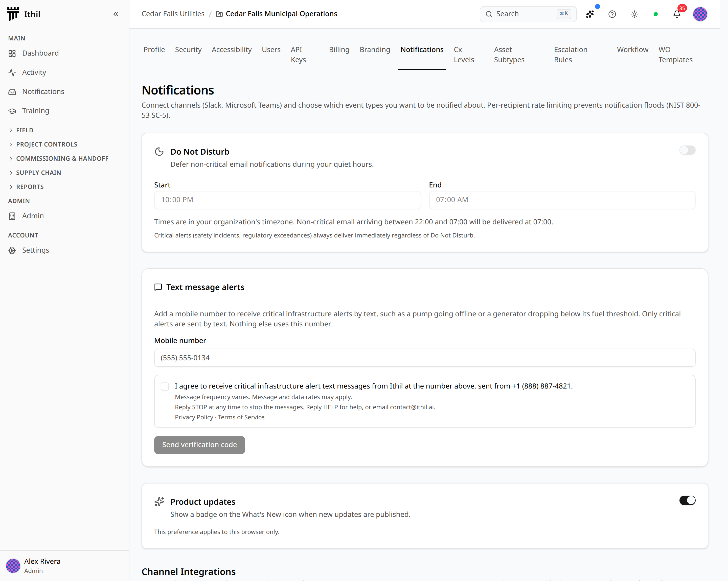This screenshot has height=581, width=728.
Task: Click the project folder icon in breadcrumb
Action: pos(219,14)
